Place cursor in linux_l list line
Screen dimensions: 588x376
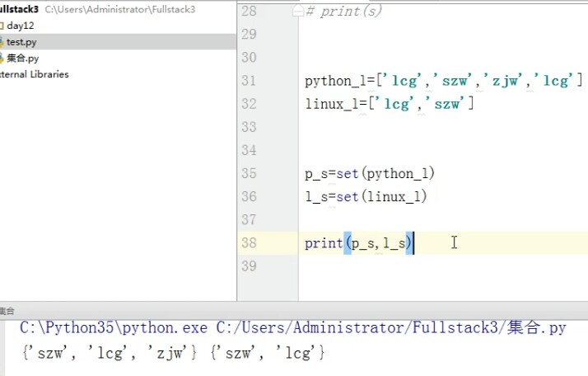pos(390,104)
